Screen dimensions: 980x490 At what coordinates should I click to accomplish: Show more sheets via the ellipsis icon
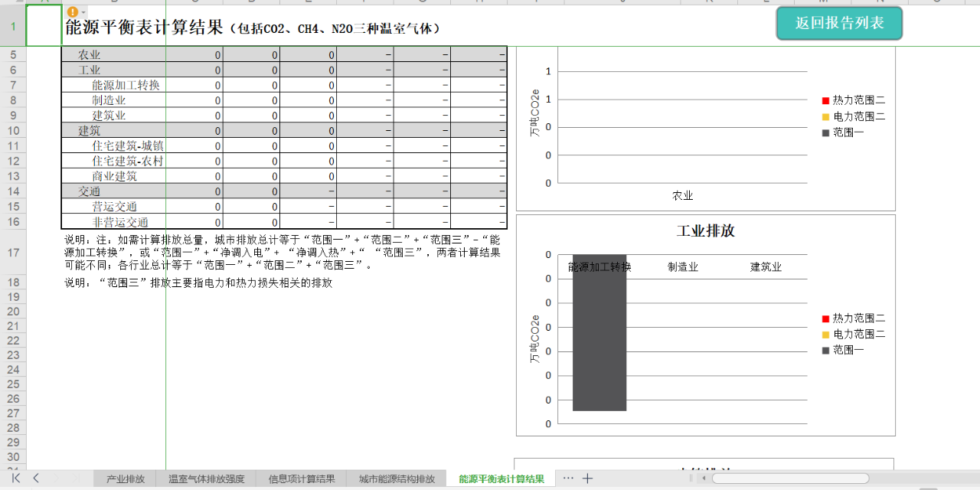pyautogui.click(x=568, y=479)
